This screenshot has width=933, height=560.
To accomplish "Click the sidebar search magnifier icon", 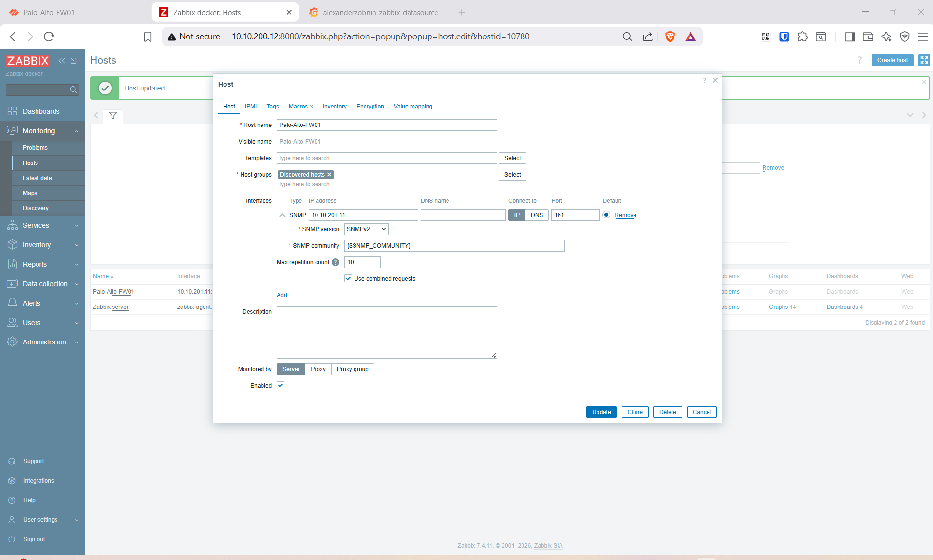I will pos(73,90).
